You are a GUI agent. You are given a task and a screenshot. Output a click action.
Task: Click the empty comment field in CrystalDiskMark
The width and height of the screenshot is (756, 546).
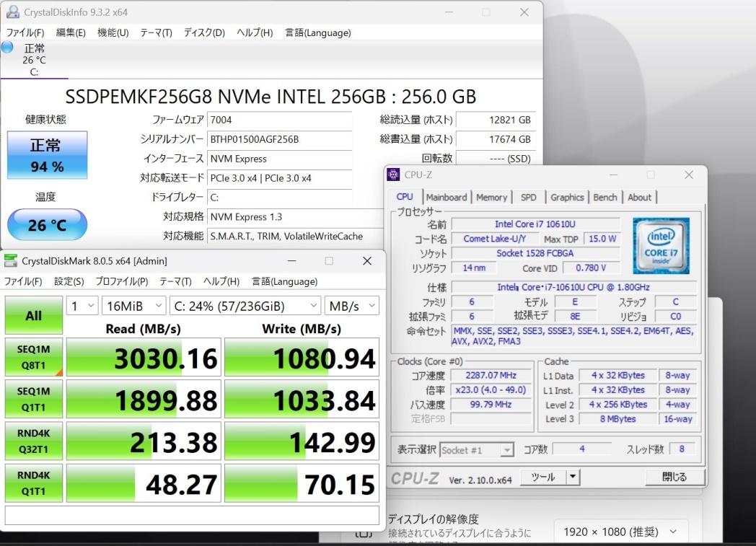pos(192,516)
